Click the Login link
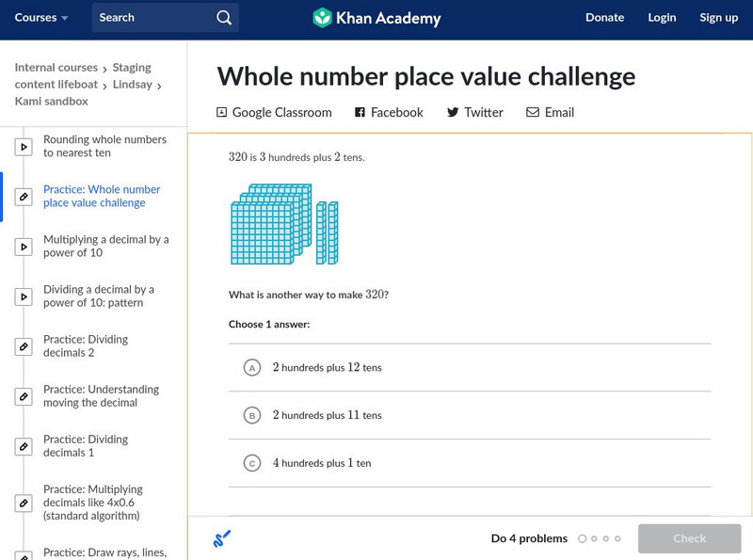Screen dimensions: 753x560 [x=662, y=18]
